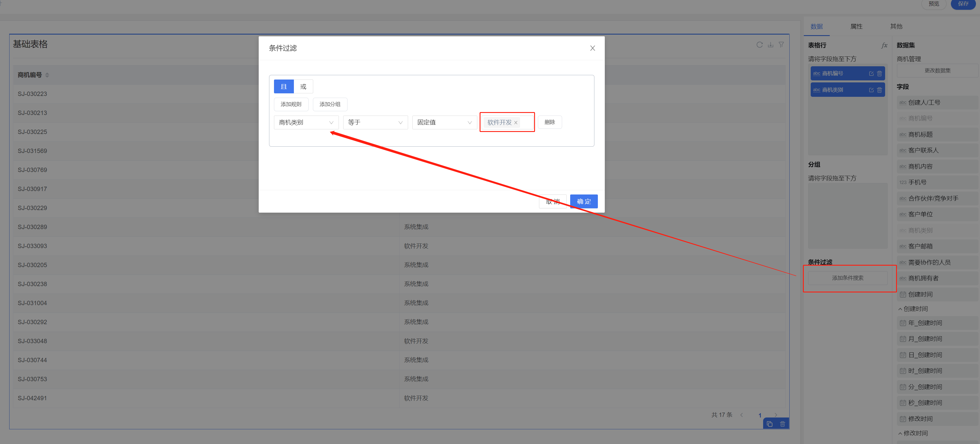This screenshot has width=980, height=444.
Task: Switch to the 数据 tab
Action: click(x=816, y=27)
